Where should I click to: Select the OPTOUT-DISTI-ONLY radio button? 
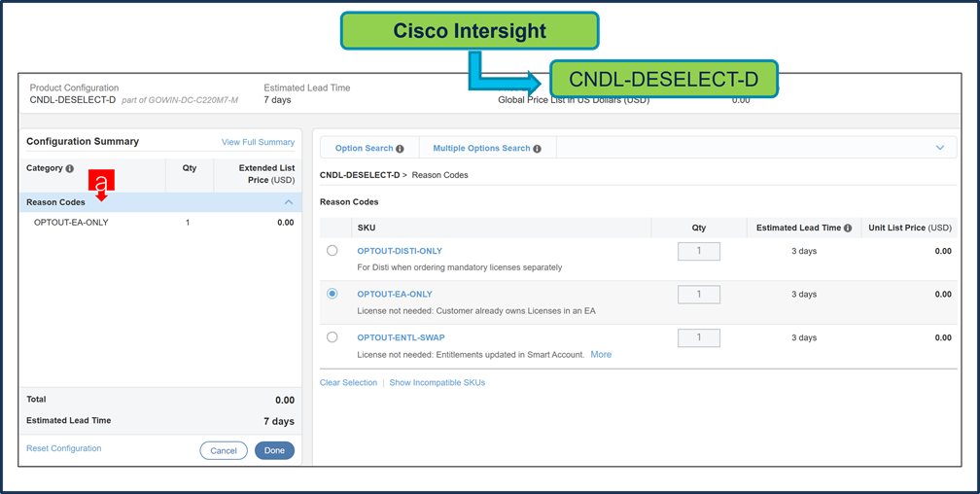(332, 251)
